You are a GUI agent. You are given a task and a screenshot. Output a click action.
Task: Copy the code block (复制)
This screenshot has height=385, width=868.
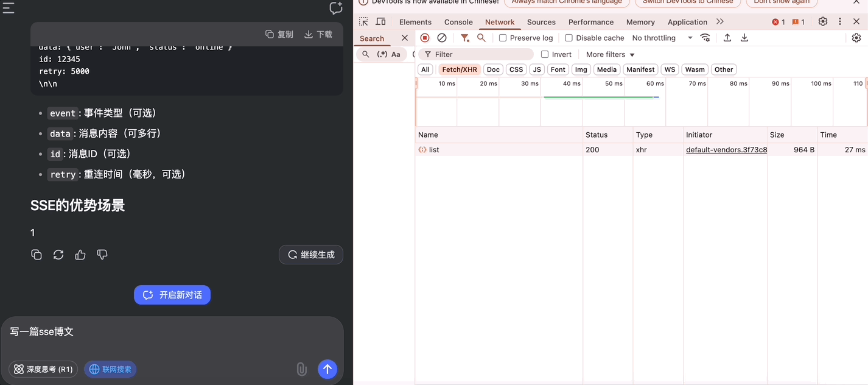[x=279, y=34]
